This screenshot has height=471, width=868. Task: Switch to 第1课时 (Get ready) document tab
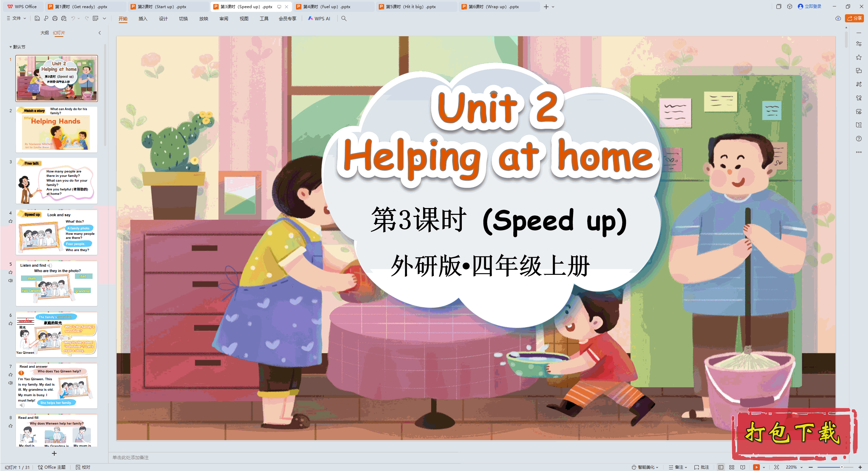[85, 6]
